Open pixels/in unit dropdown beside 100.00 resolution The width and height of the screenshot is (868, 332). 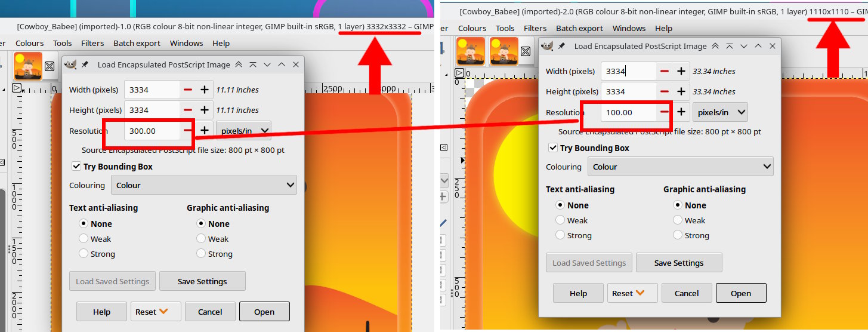click(x=720, y=112)
